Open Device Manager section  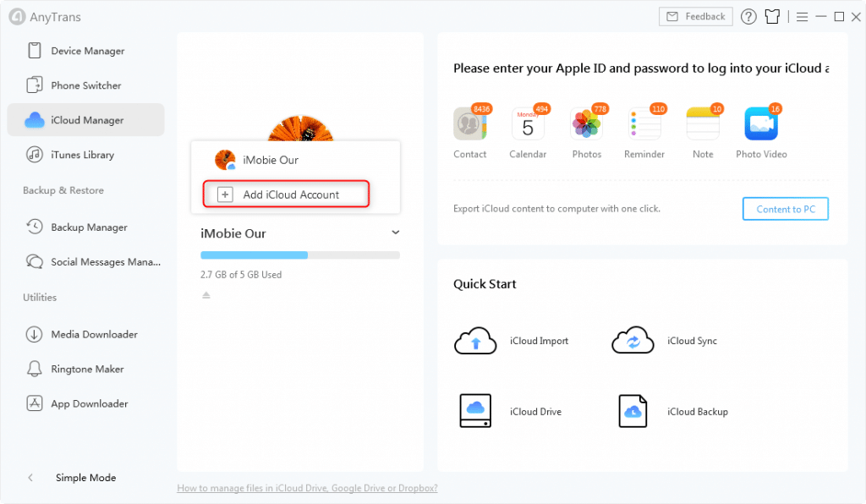(85, 50)
